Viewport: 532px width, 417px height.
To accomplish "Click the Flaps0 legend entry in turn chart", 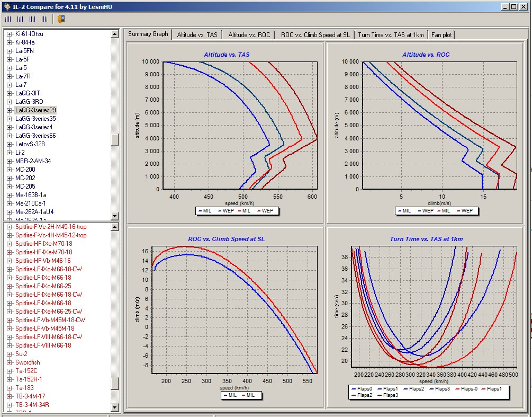I will (x=365, y=389).
